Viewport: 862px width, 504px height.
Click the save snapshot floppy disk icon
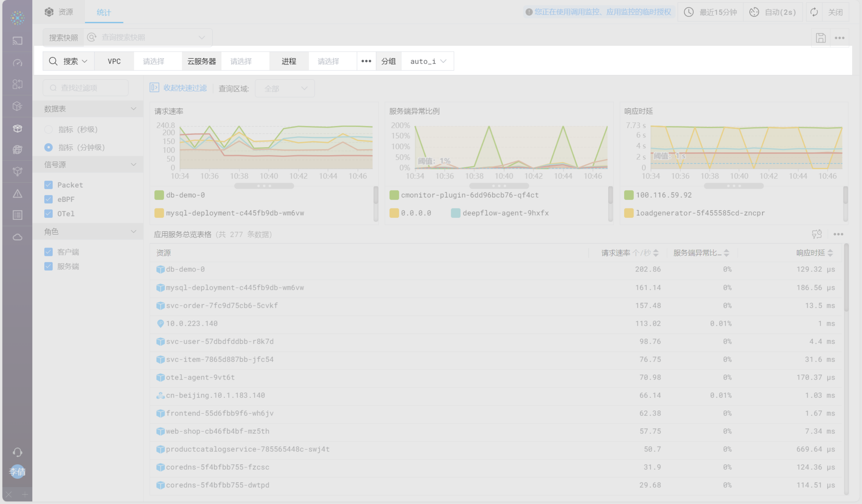tap(821, 38)
